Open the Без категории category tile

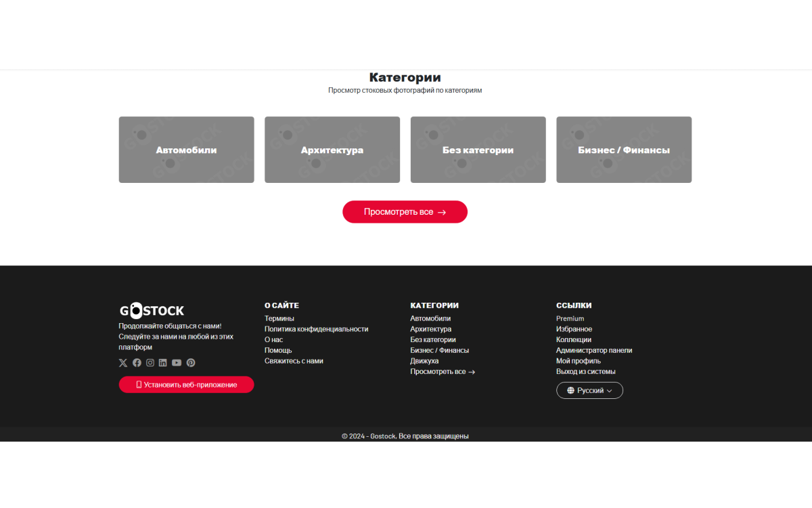point(478,150)
